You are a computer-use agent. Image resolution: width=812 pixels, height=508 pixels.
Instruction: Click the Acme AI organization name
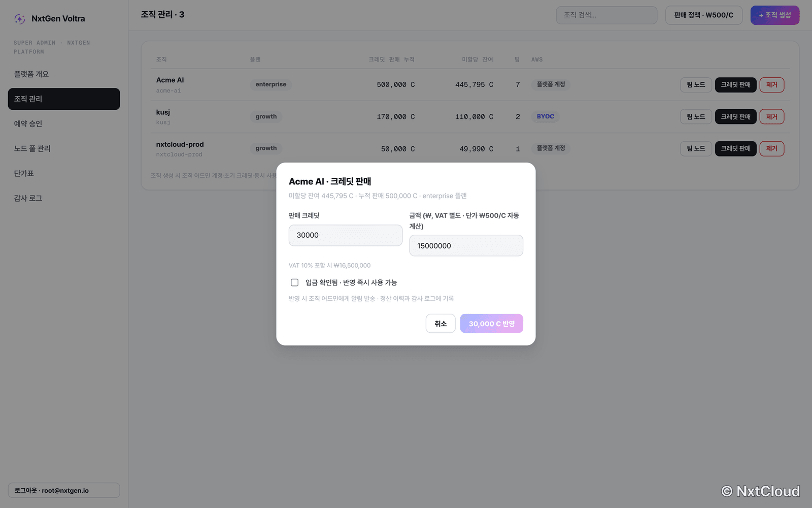(x=170, y=80)
